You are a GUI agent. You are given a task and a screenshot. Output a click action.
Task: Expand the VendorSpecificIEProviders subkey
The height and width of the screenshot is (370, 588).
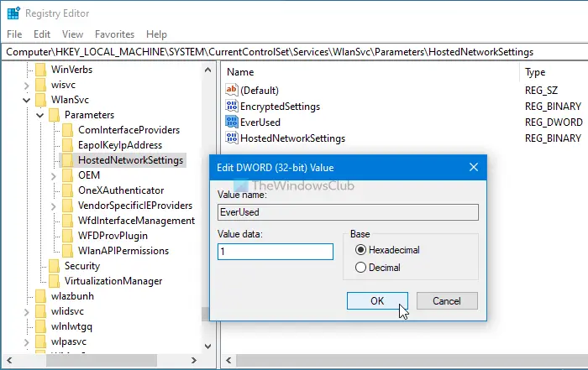pos(53,206)
